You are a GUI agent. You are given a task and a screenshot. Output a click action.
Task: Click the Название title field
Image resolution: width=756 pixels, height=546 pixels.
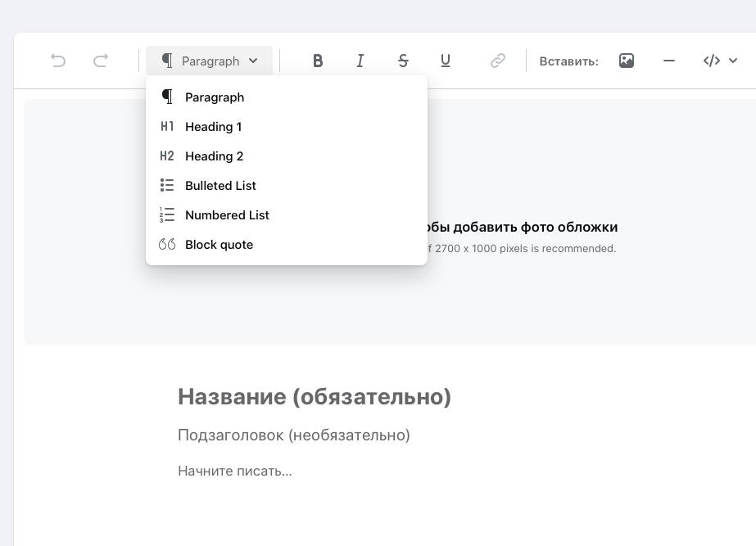pyautogui.click(x=315, y=397)
